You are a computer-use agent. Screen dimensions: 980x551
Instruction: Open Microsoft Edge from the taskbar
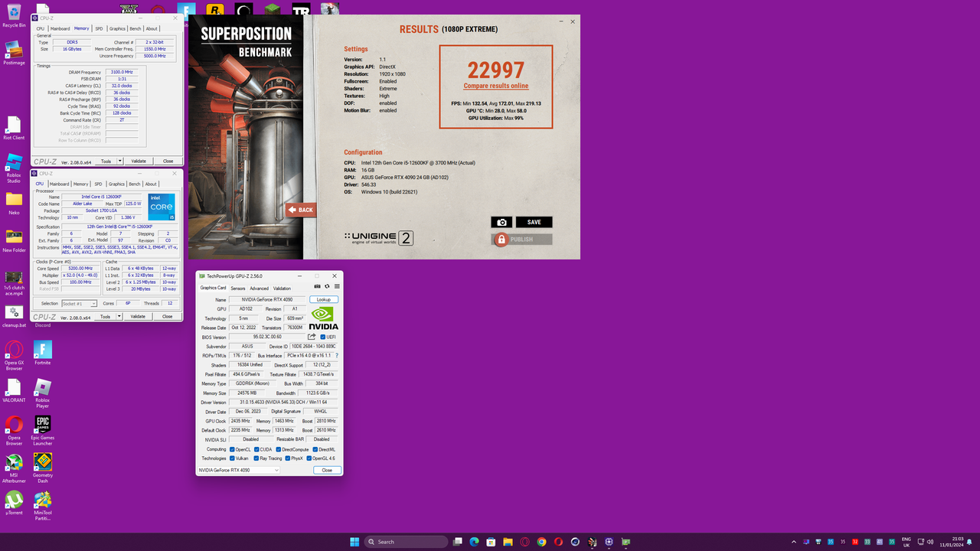point(474,542)
